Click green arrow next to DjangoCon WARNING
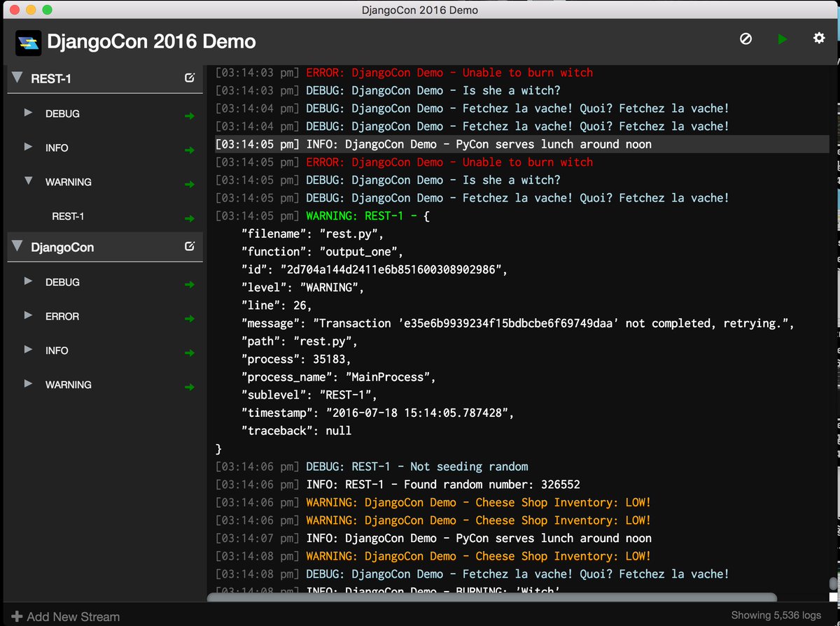Image resolution: width=840 pixels, height=626 pixels. pyautogui.click(x=189, y=387)
